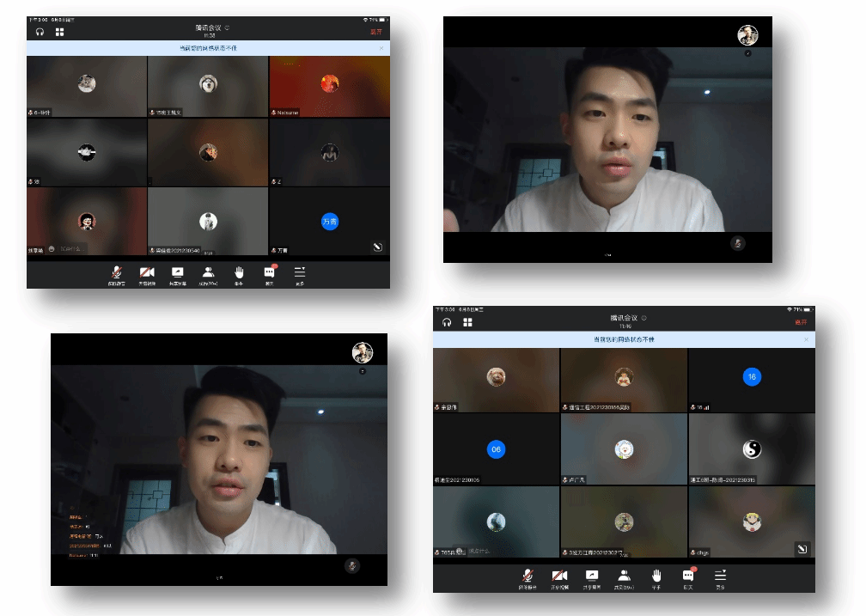This screenshot has width=866, height=616.
Task: Click the corner resize icon on the 万青 tile
Action: click(x=376, y=247)
